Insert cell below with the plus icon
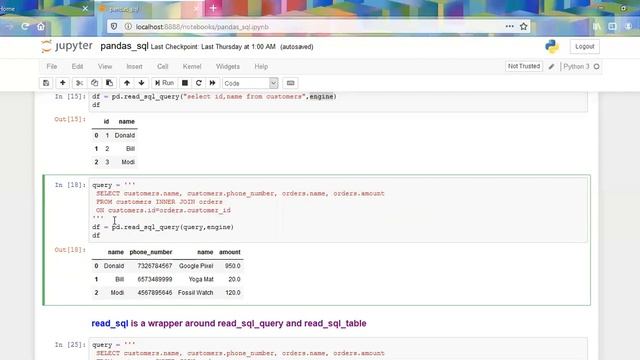640x360 pixels. coord(62,83)
